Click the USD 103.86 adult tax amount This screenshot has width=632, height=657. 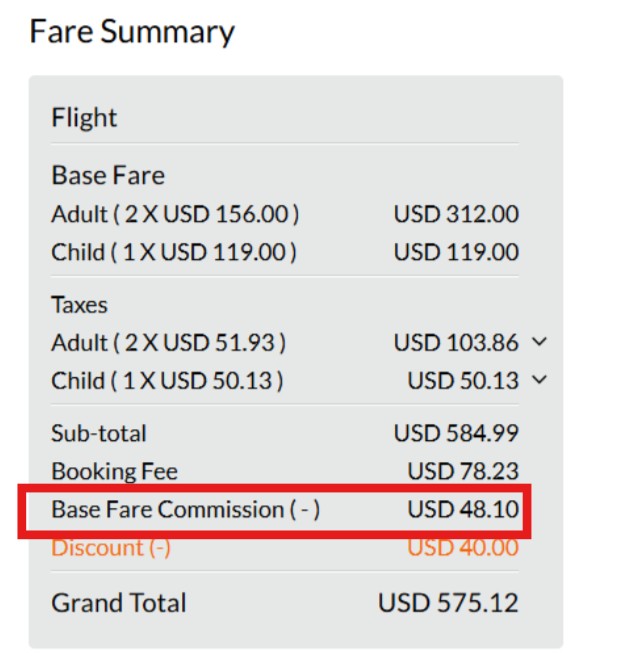tap(456, 343)
